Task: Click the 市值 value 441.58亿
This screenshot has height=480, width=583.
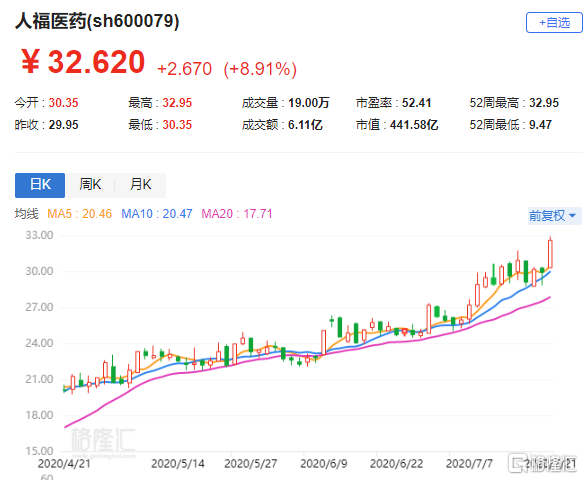Action: coord(414,125)
